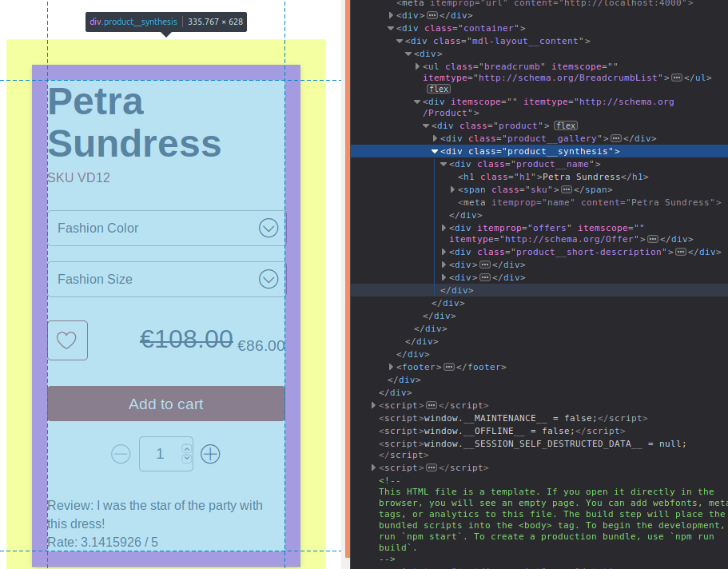Click the Petra Sundress product heading
The width and height of the screenshot is (728, 569).
tap(134, 122)
